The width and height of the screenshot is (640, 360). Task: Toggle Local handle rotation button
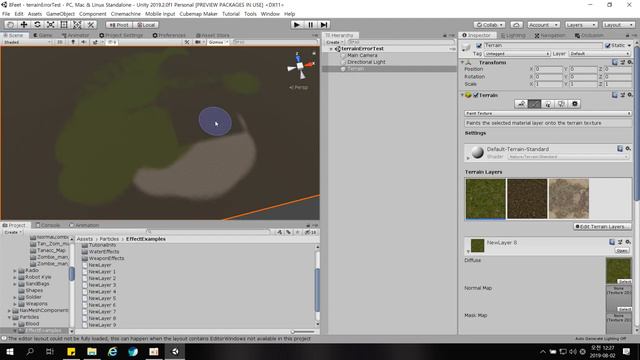coord(146,25)
